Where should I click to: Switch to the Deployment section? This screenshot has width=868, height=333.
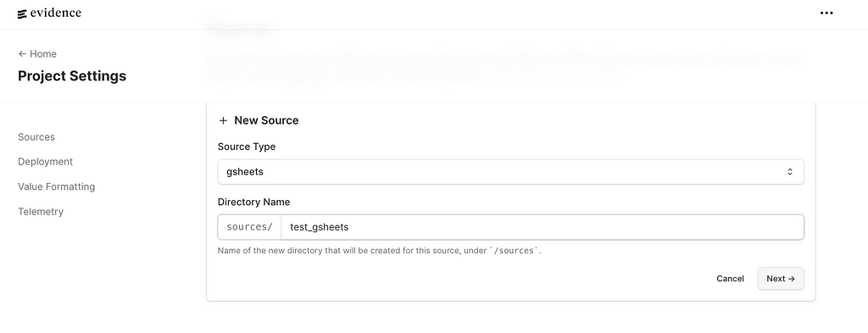46,162
